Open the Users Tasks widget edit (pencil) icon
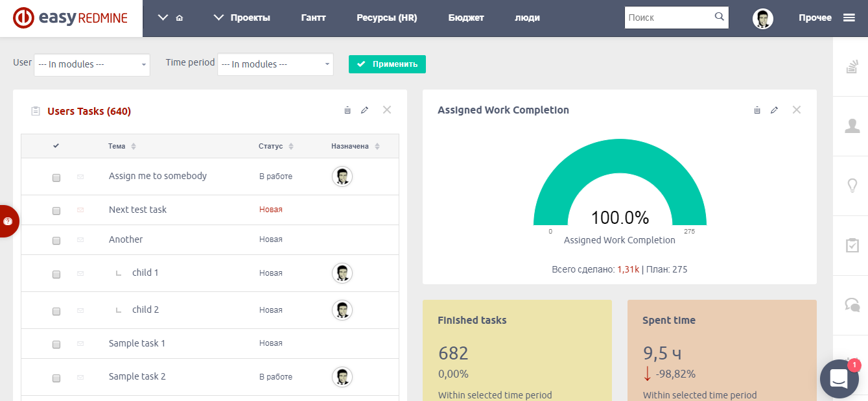The image size is (868, 401). 364,110
